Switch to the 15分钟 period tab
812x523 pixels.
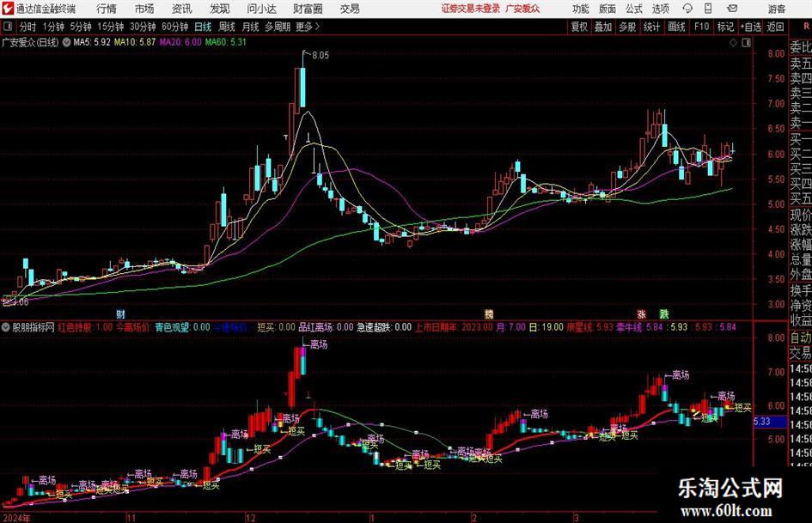point(111,27)
